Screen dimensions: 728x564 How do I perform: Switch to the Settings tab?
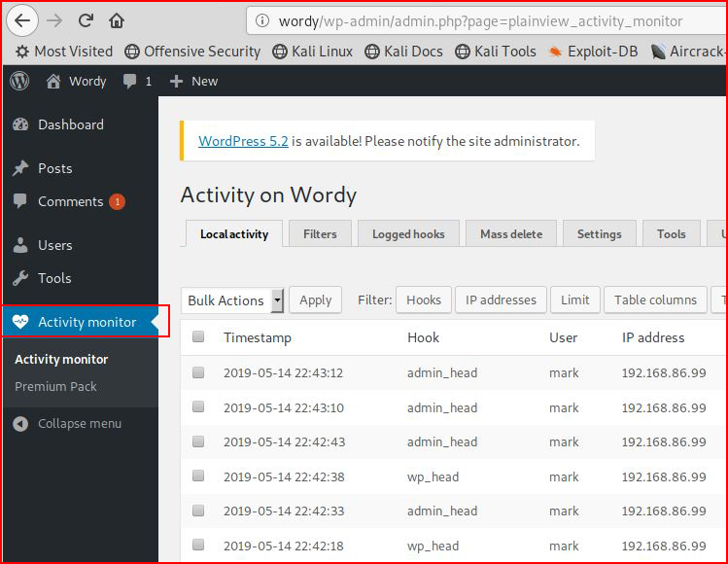point(600,233)
